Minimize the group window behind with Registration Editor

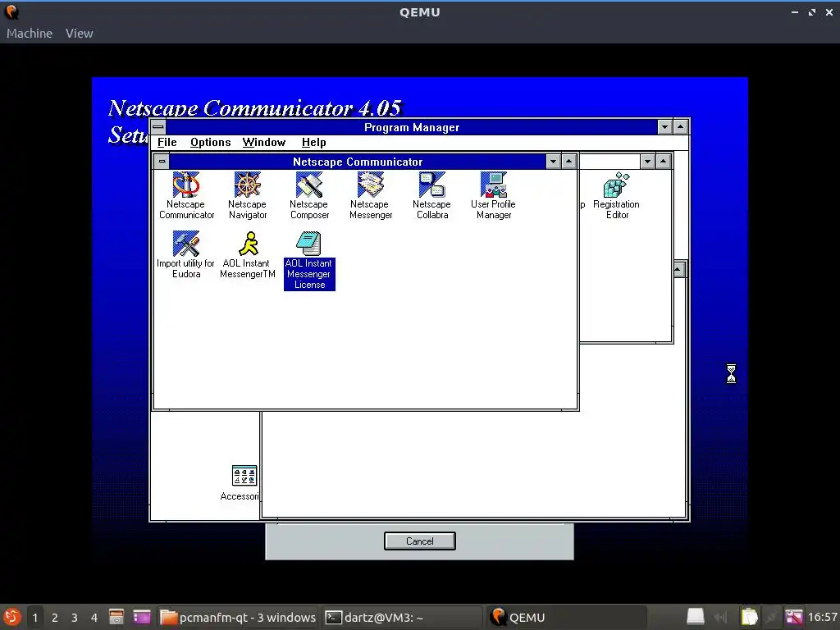(x=648, y=162)
